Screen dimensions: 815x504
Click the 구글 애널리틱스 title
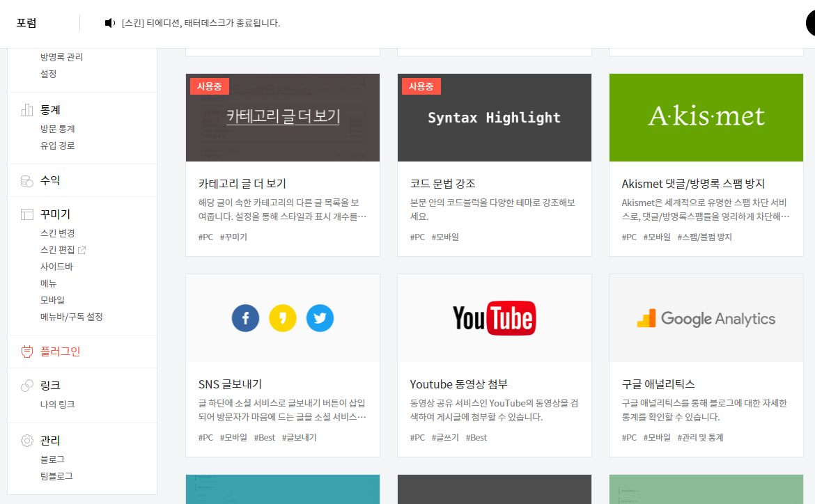click(x=658, y=384)
